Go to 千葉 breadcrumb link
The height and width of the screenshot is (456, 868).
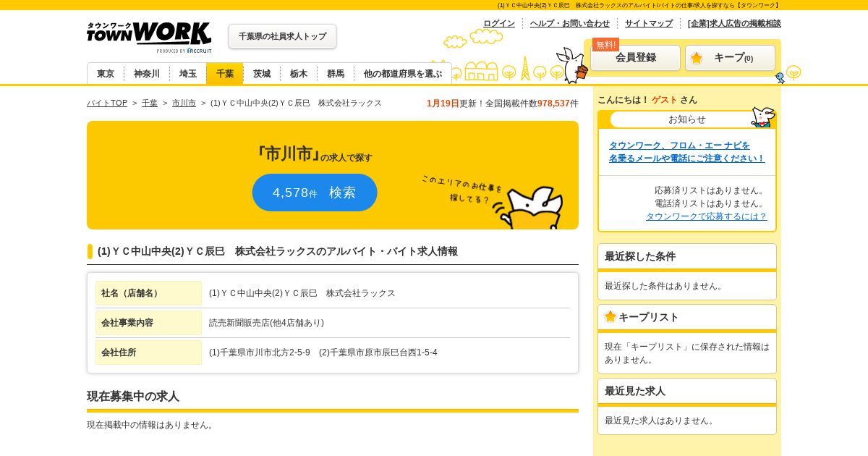click(150, 104)
